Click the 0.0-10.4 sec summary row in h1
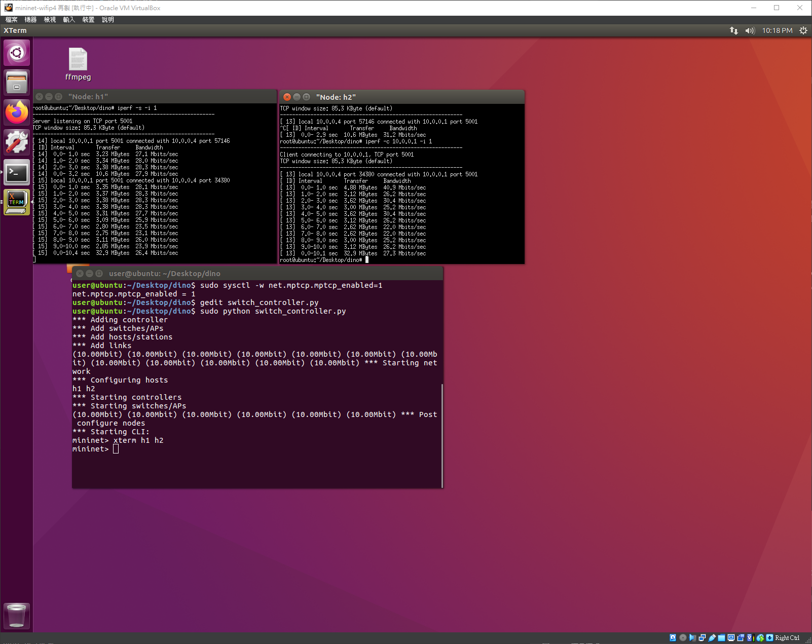The image size is (812, 644). pos(106,253)
